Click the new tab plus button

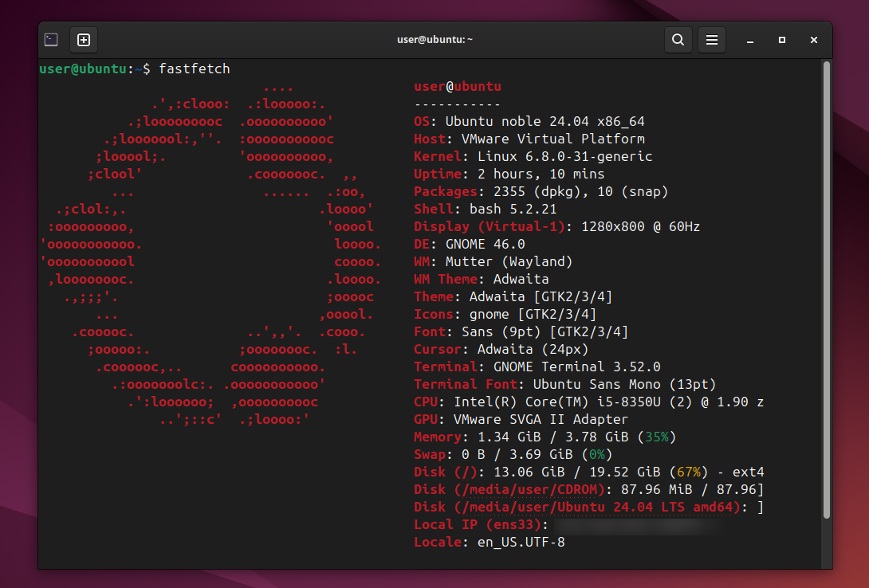84,40
